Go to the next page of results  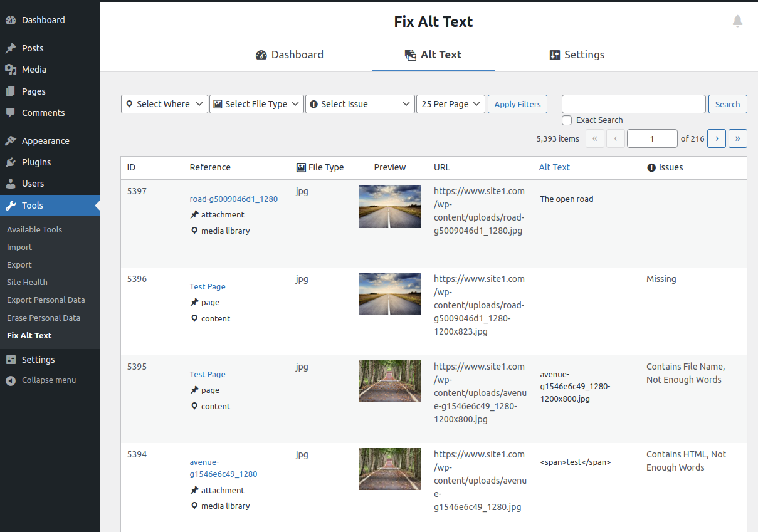[717, 138]
